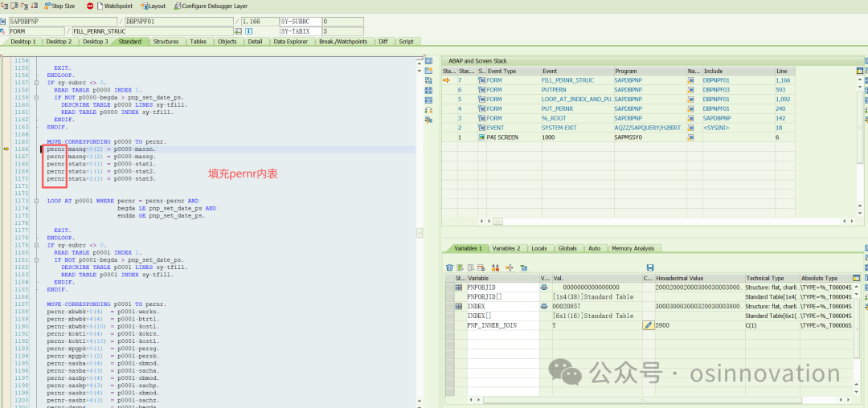
Task: Click the LOOP_AT_INDEX_AND_PU stack event
Action: tap(577, 99)
